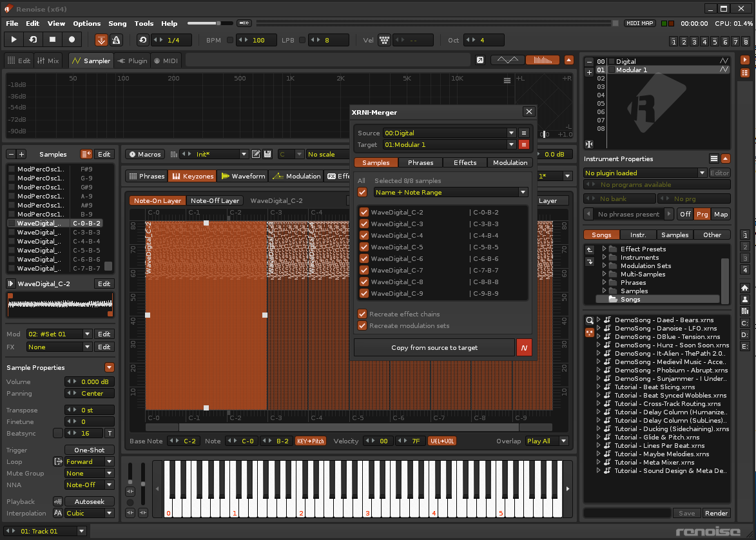Click the spectrum display mode button
The width and height of the screenshot is (756, 540).
(x=543, y=61)
